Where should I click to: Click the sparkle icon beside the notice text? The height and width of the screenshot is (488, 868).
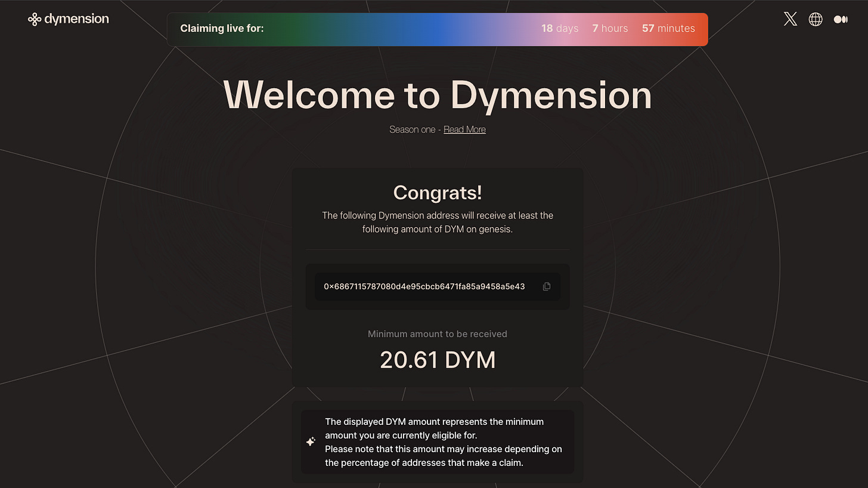click(311, 442)
